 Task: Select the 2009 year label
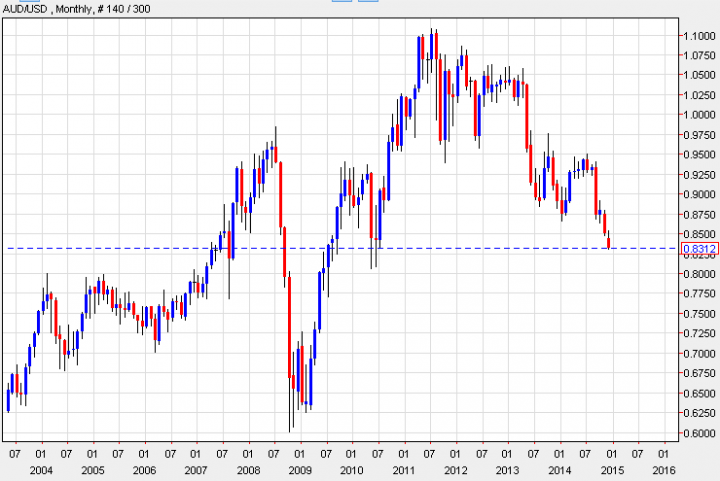pyautogui.click(x=300, y=470)
